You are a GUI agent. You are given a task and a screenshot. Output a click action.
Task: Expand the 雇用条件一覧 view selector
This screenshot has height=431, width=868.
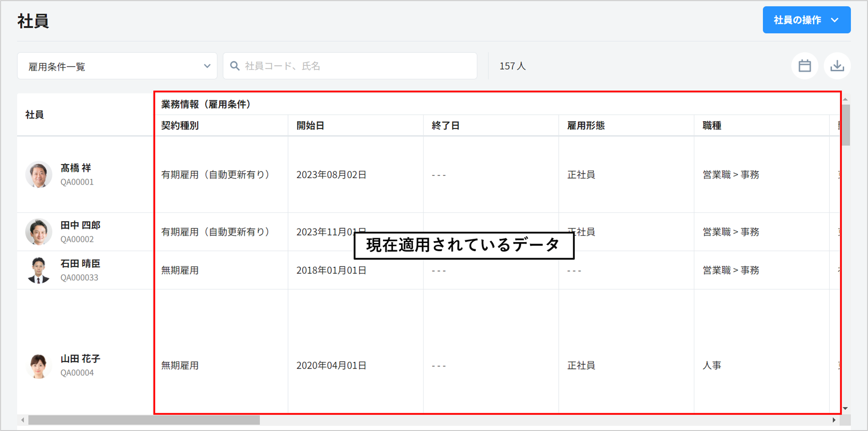click(x=117, y=66)
